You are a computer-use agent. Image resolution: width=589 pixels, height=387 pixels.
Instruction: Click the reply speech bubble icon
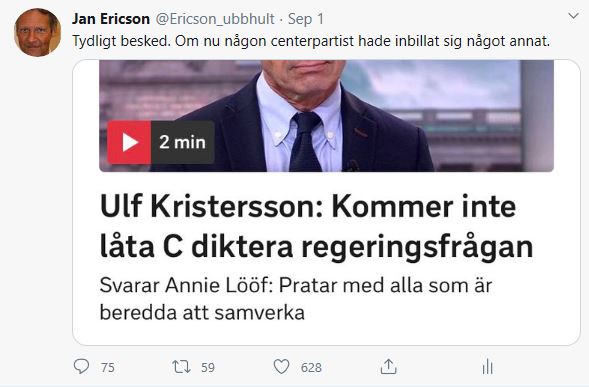point(81,366)
